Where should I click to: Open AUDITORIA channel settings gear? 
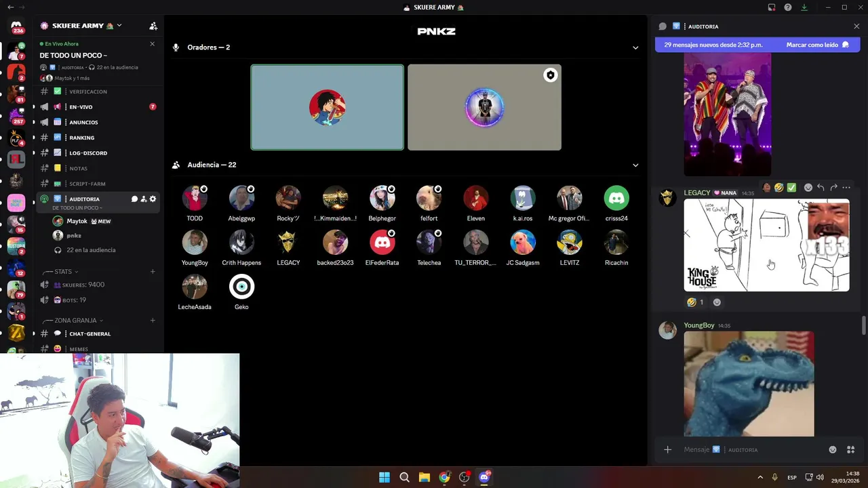click(x=153, y=199)
